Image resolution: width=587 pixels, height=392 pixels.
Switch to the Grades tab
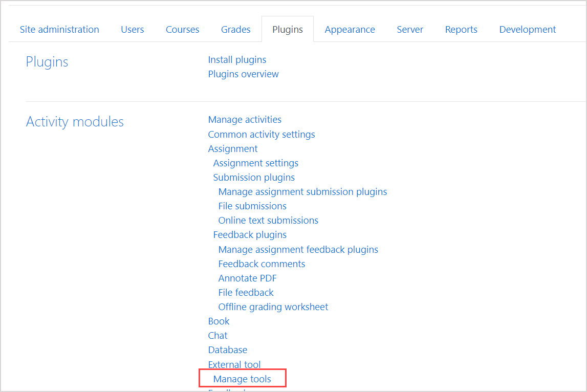pos(235,29)
